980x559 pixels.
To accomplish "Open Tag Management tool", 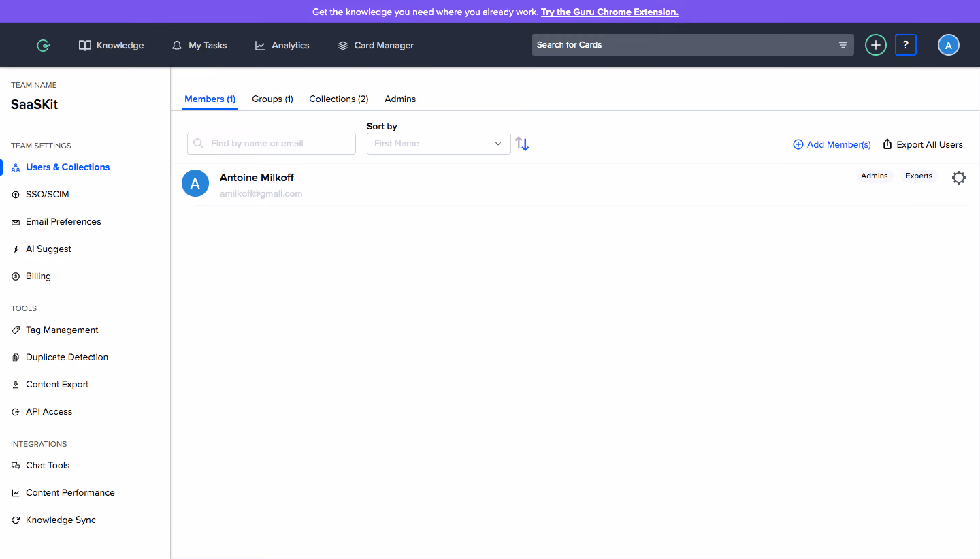I will pyautogui.click(x=55, y=330).
